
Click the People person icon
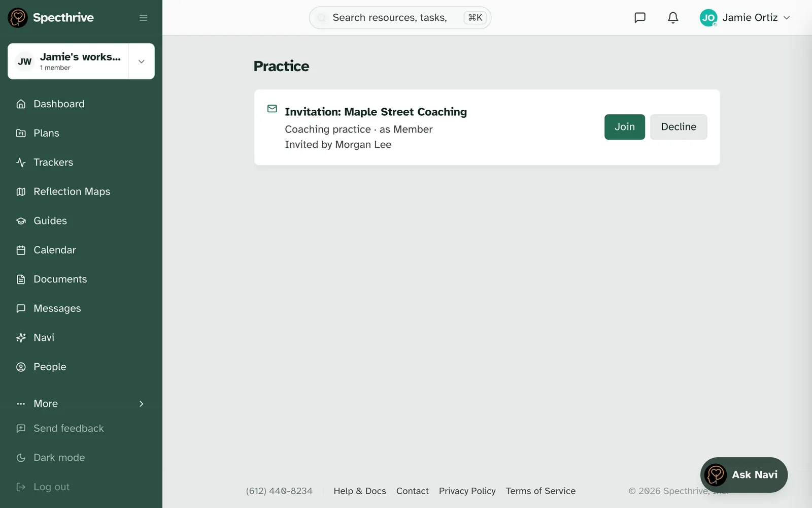tap(21, 367)
